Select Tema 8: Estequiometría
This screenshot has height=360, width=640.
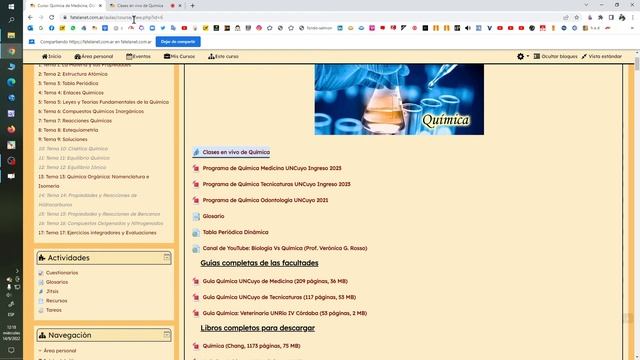coord(68,130)
